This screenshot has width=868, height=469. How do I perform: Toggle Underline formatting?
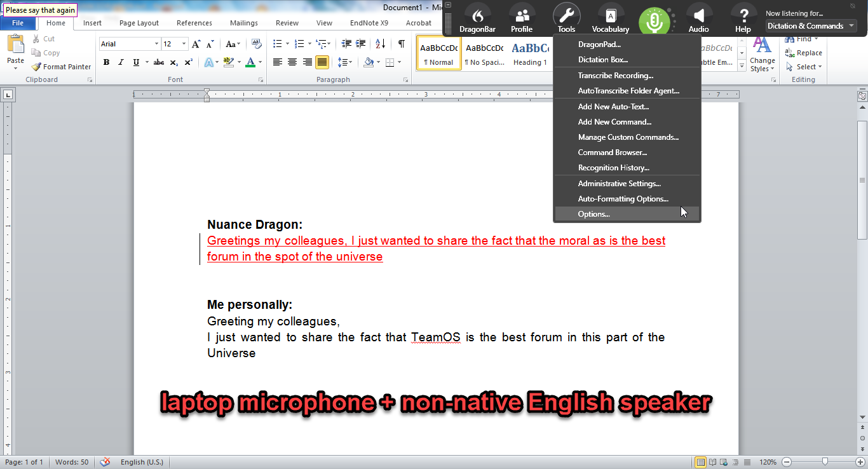click(136, 62)
